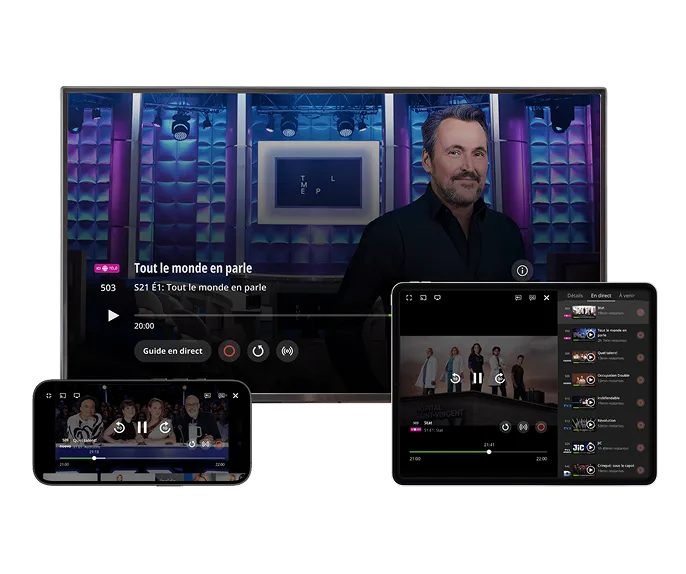Open info icon on TV screen
The width and height of the screenshot is (686, 574).
click(522, 271)
